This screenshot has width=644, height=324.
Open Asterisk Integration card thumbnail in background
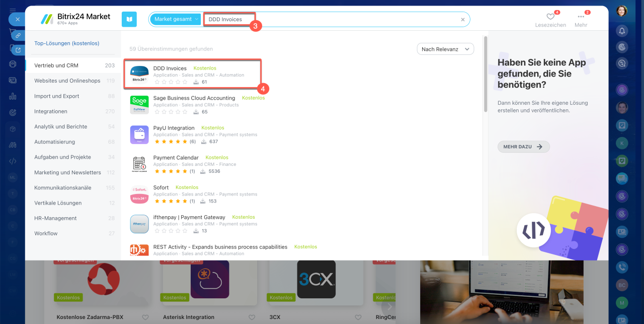click(210, 279)
